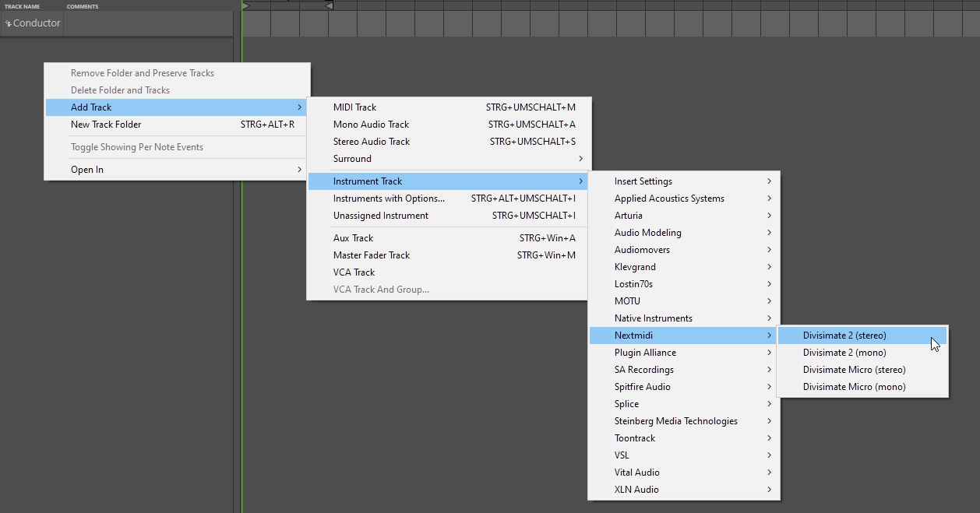
Task: Open the SA Recordings submenu
Action: pyautogui.click(x=684, y=370)
